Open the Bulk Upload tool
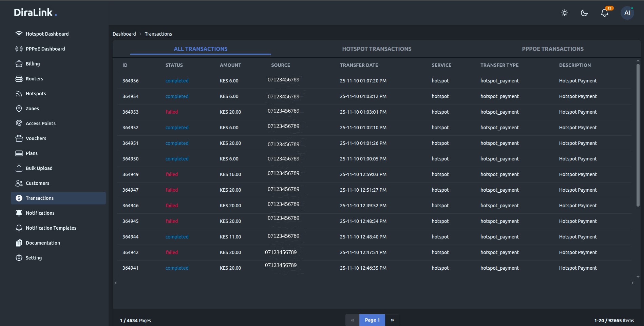Screen dimensions: 644x326 point(39,168)
